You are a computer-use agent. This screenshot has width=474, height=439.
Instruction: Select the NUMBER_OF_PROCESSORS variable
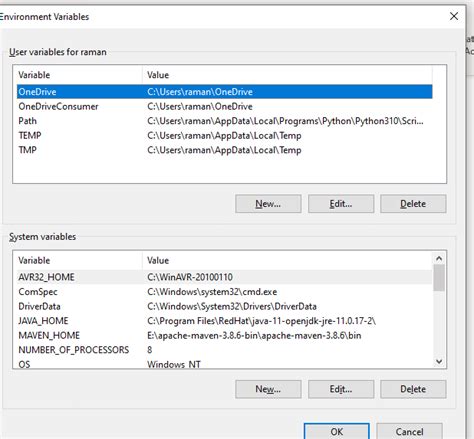click(x=225, y=350)
